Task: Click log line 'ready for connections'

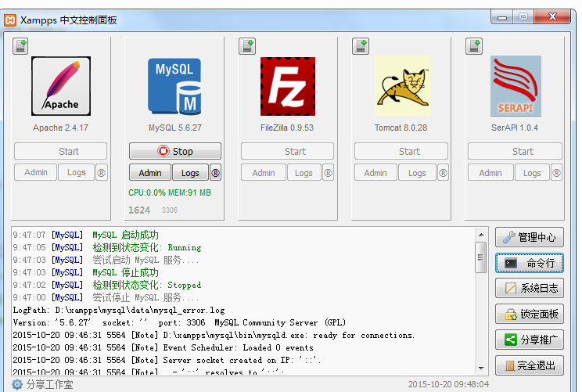Action: click(x=214, y=335)
